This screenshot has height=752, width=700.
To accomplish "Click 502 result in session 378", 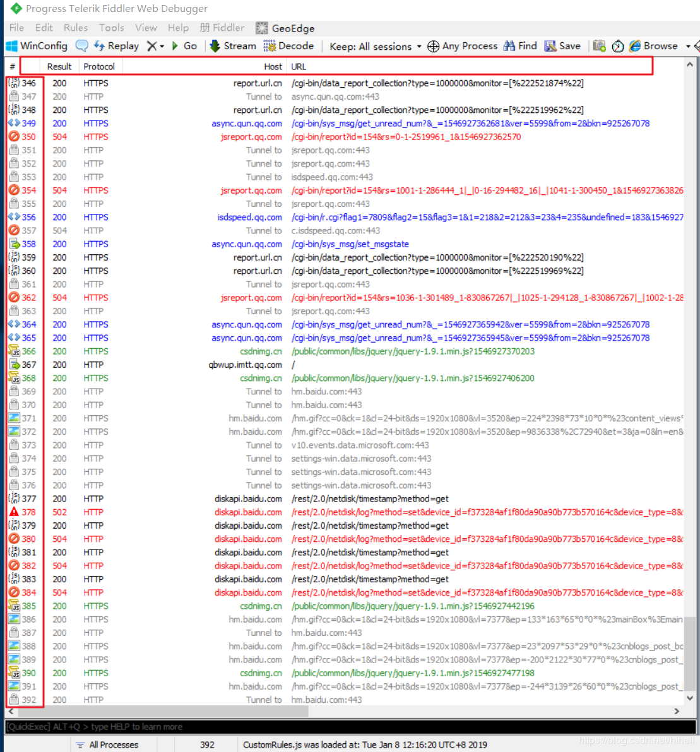I will [x=59, y=512].
